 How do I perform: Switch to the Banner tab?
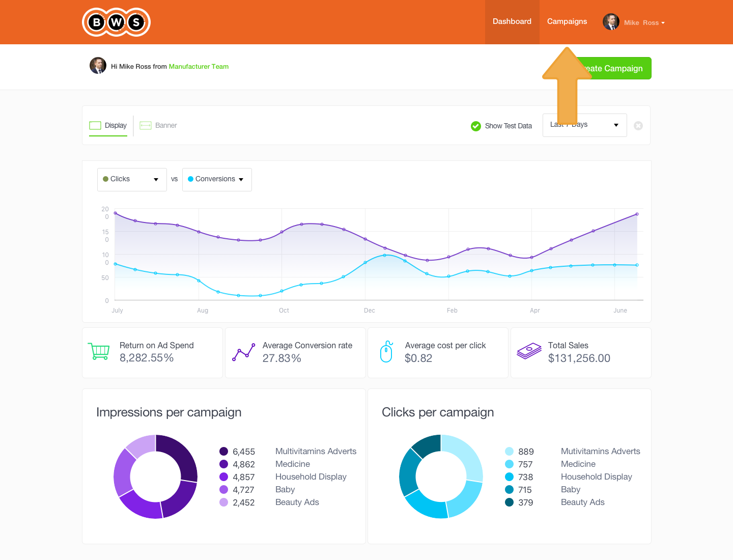pyautogui.click(x=158, y=126)
